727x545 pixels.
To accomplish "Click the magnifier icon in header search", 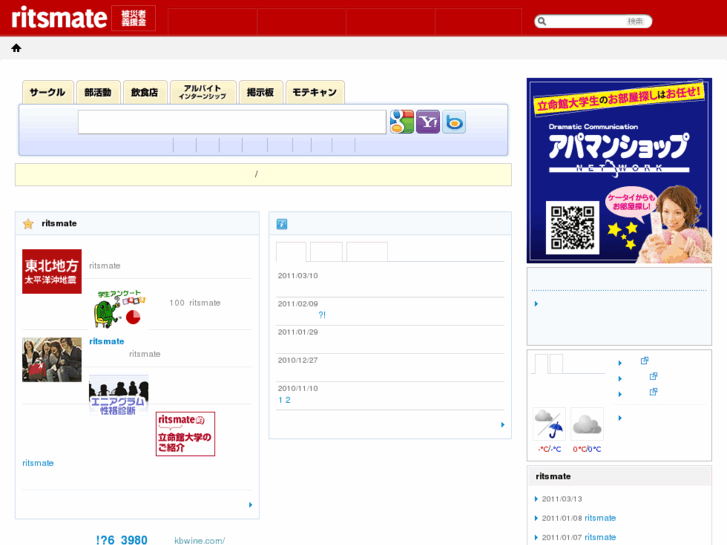I will pos(542,21).
